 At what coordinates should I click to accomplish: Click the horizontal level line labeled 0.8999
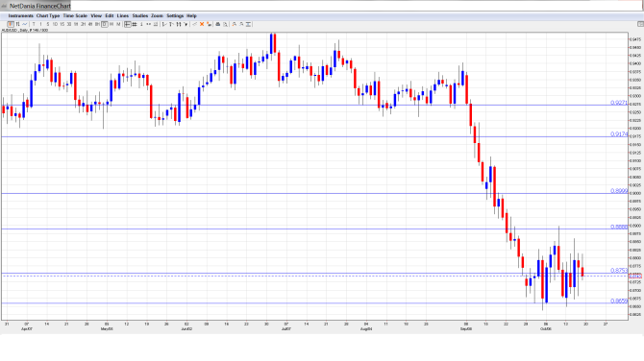point(314,193)
